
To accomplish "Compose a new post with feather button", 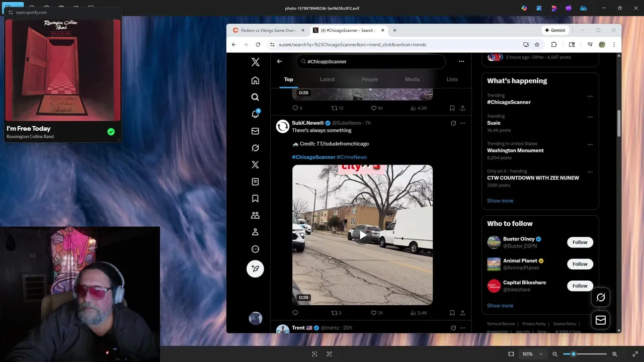I will pos(255,268).
